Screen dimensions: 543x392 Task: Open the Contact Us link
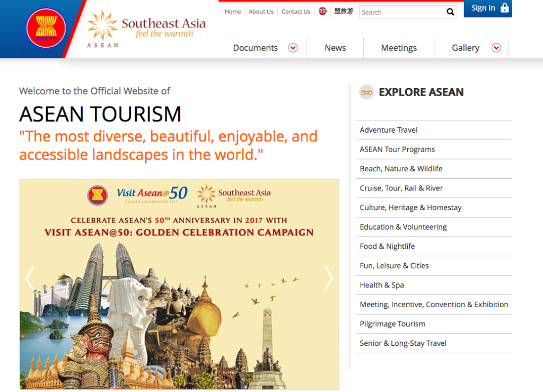pyautogui.click(x=296, y=12)
